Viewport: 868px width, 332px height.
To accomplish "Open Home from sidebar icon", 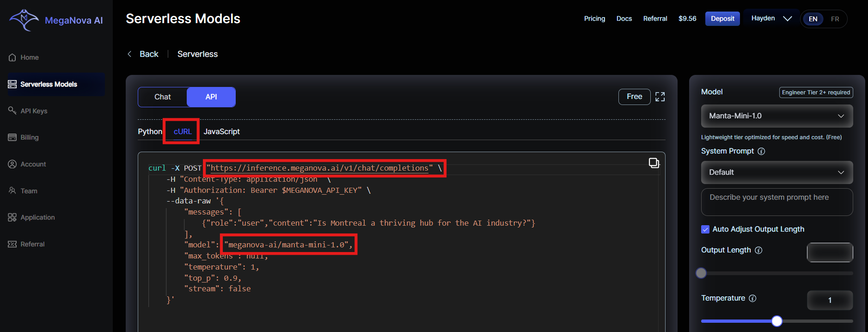I will click(12, 57).
